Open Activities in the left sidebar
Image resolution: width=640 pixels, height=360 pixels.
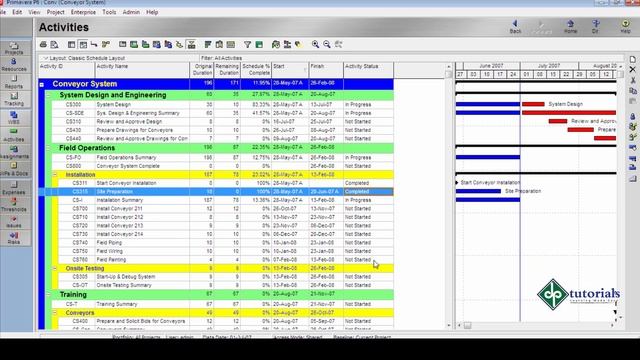[14, 135]
